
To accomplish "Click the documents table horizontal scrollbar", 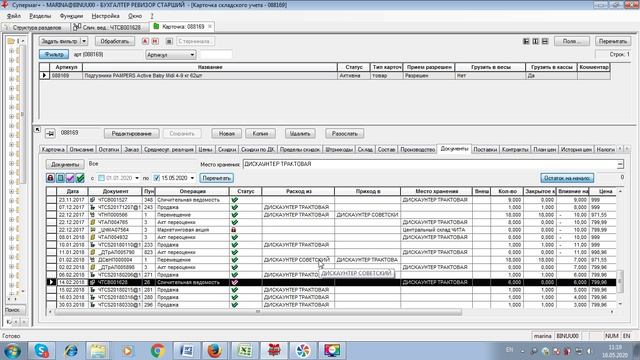I will (x=258, y=312).
